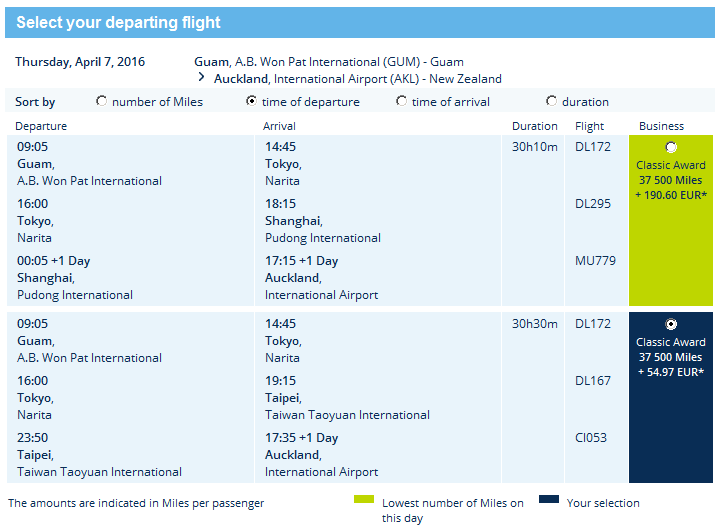
Task: Click the 30h10m duration of first itinerary
Action: click(534, 147)
